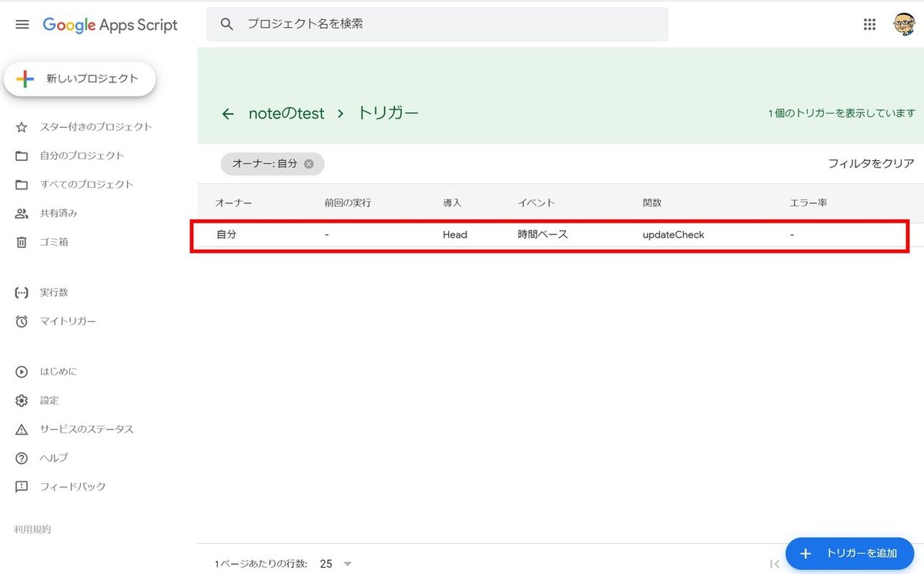
Task: Expand the noteのtest breadcrumb link
Action: coord(286,113)
